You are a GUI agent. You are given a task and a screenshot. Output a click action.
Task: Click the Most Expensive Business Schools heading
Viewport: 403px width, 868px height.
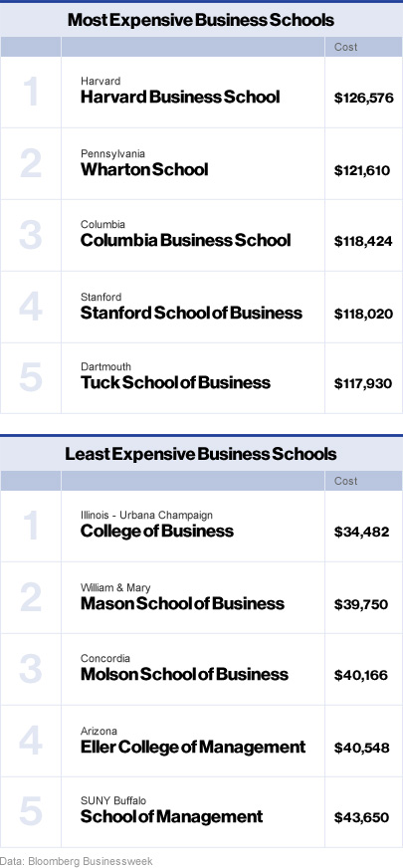click(x=201, y=21)
